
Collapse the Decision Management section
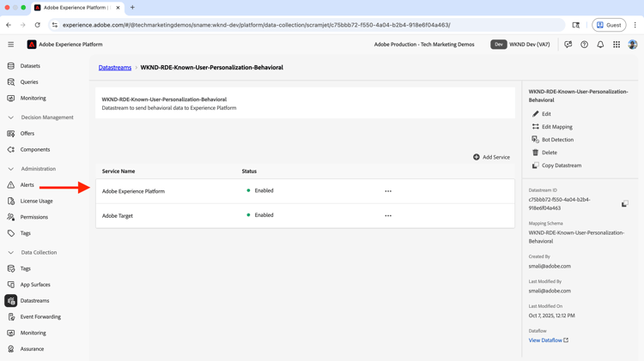[x=11, y=117]
